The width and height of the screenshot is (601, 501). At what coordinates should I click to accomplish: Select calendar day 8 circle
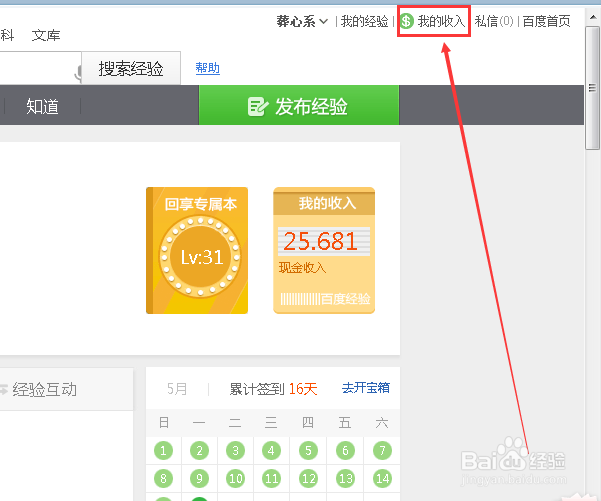(x=163, y=478)
